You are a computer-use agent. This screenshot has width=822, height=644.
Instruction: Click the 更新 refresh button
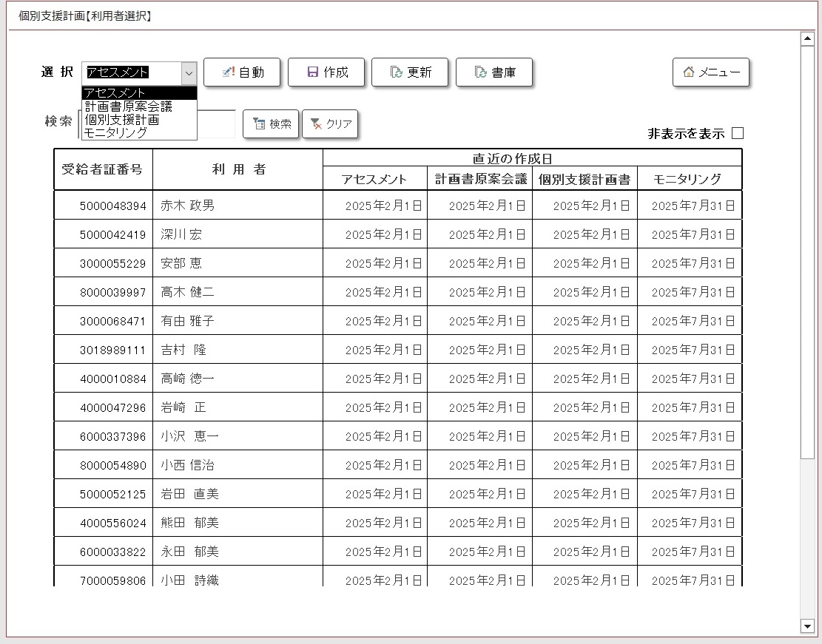pos(410,72)
